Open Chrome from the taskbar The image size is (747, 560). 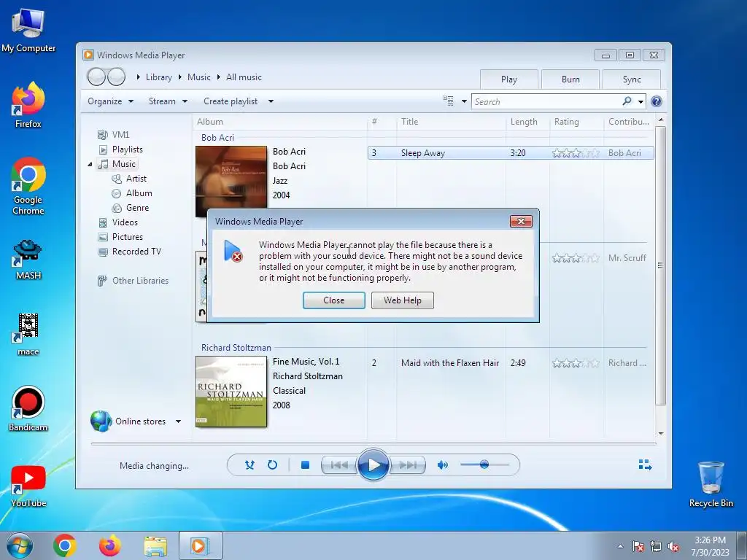pos(65,545)
